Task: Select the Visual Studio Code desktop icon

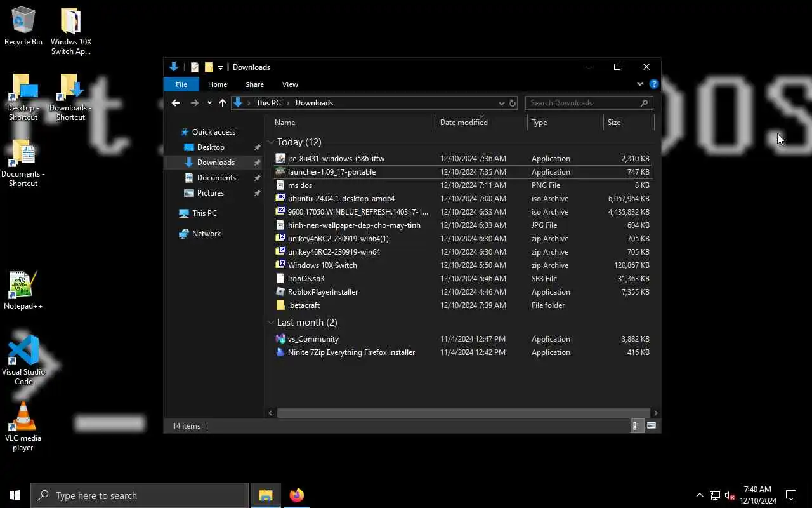Action: coord(23,360)
